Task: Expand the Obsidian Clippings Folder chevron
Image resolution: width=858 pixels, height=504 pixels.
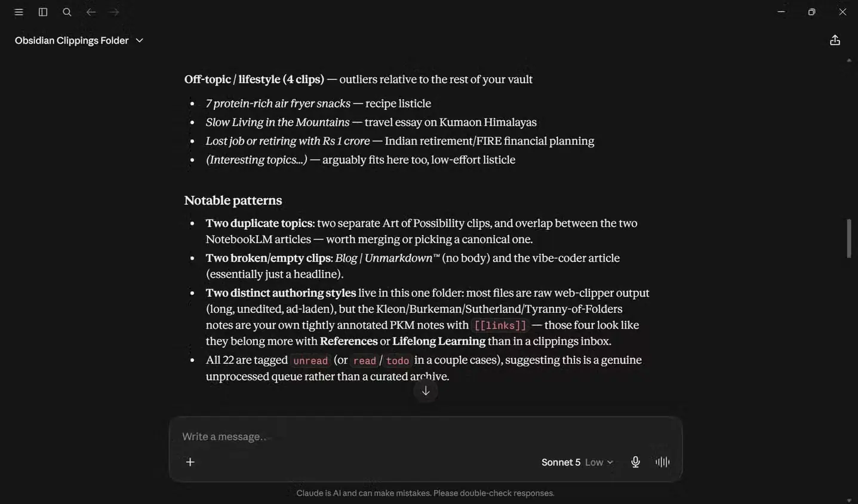Action: pyautogui.click(x=139, y=41)
